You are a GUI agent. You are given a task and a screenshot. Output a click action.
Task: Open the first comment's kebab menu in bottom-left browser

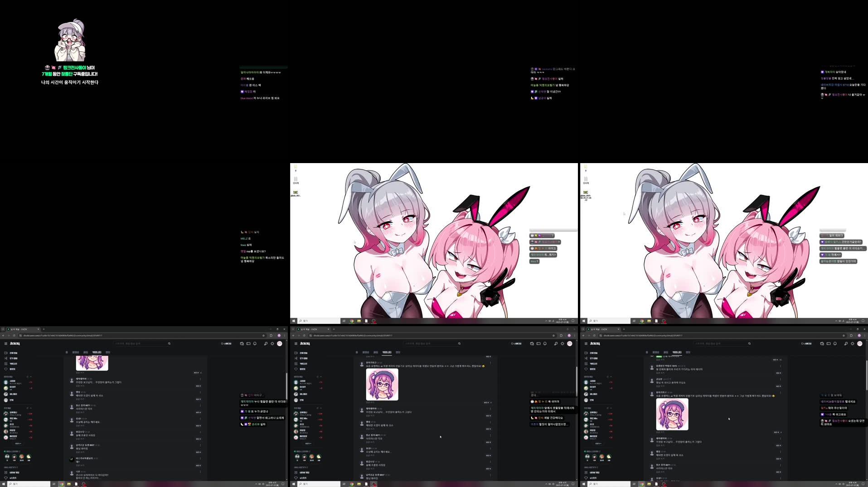tap(200, 380)
